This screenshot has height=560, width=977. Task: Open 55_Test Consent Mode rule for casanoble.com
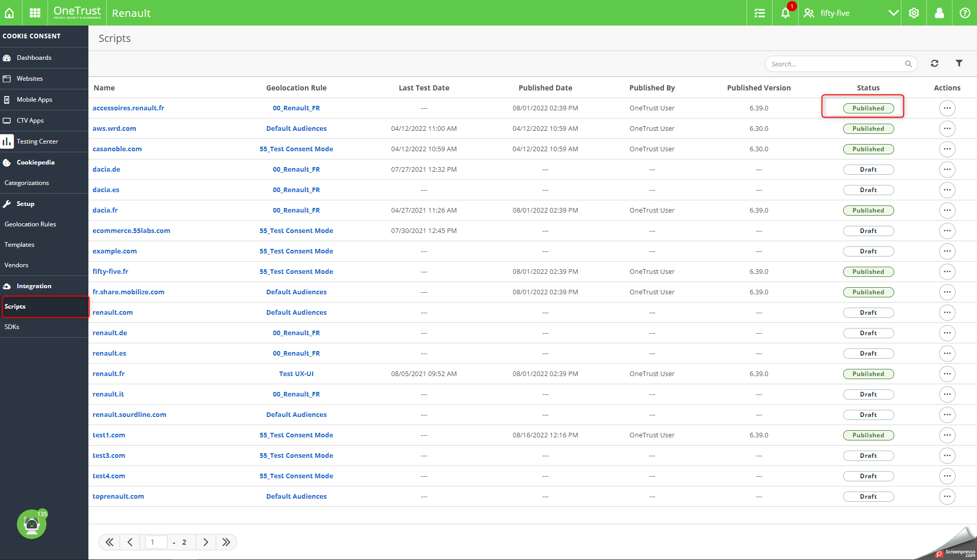coord(296,149)
